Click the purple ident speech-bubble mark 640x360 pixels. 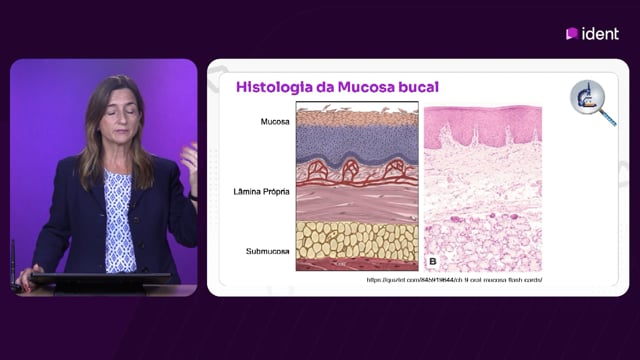pyautogui.click(x=571, y=34)
